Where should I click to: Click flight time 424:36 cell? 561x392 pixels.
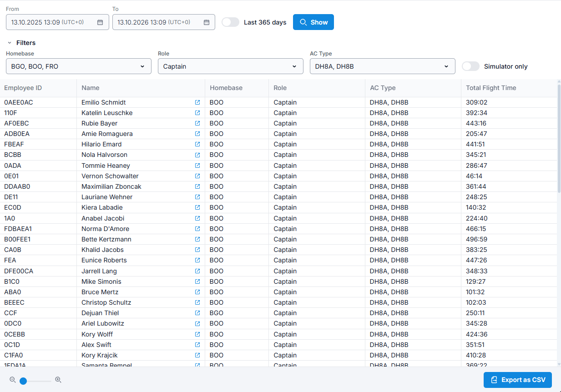click(509, 334)
